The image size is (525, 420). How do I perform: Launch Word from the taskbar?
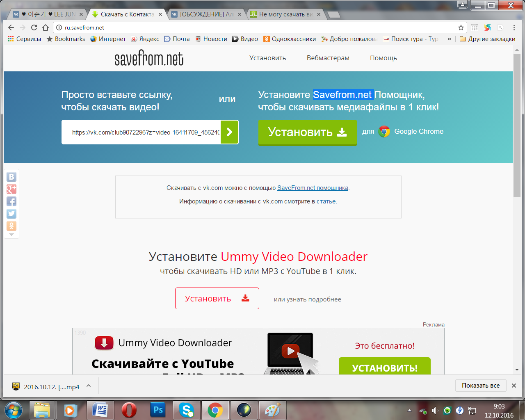100,410
